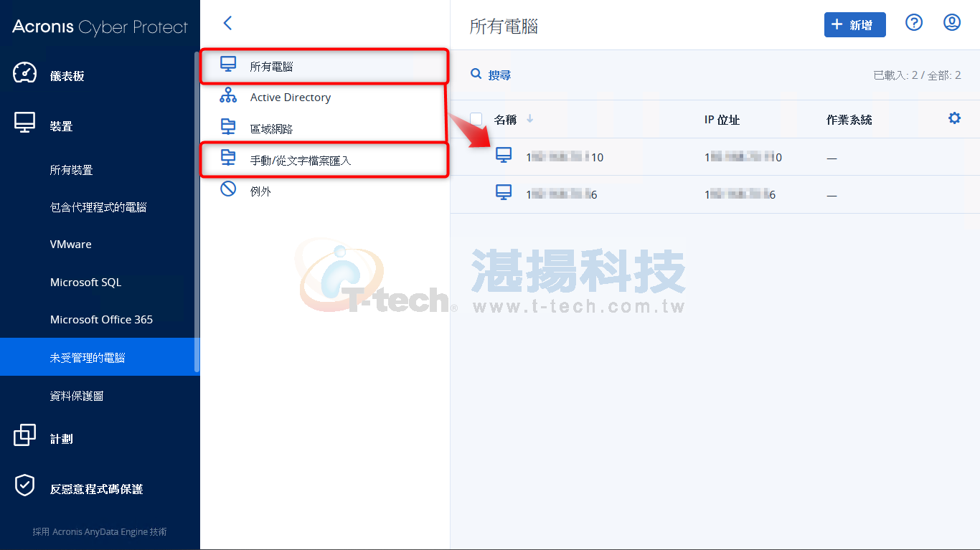The height and width of the screenshot is (550, 980).
Task: Sort by name using the arrow
Action: coord(530,119)
